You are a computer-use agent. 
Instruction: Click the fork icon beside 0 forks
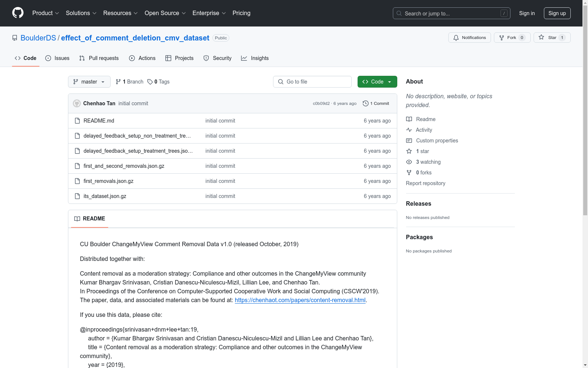(409, 173)
